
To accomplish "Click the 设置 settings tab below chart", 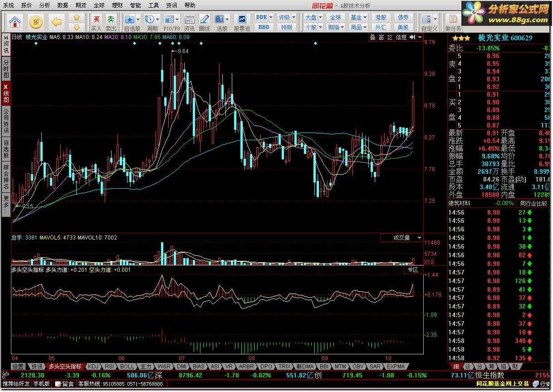I will click(18, 366).
